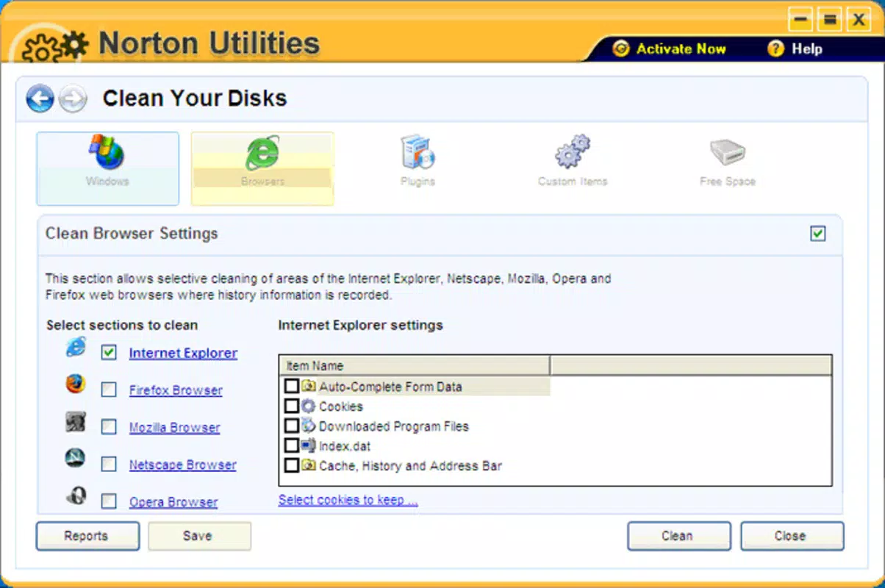885x588 pixels.
Task: Select Downloaded Program Files row text
Action: pos(394,426)
